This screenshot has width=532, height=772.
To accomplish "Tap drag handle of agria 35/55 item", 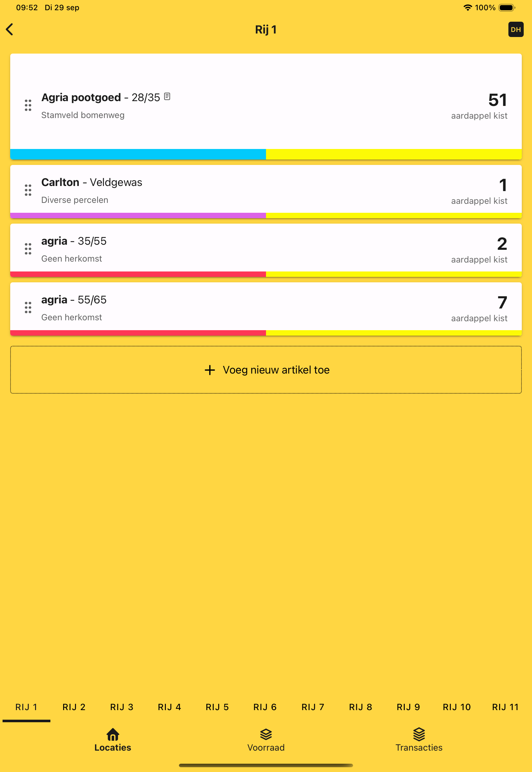I will coord(28,249).
